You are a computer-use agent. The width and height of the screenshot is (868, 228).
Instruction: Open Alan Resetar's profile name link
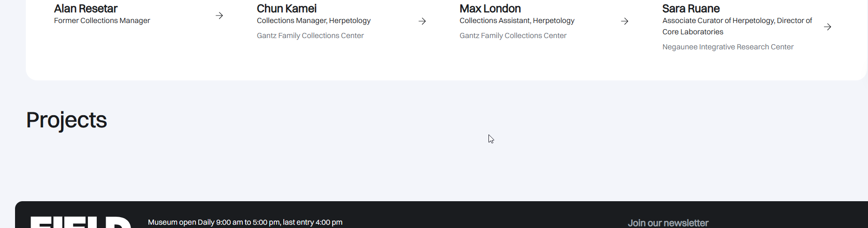tap(85, 8)
